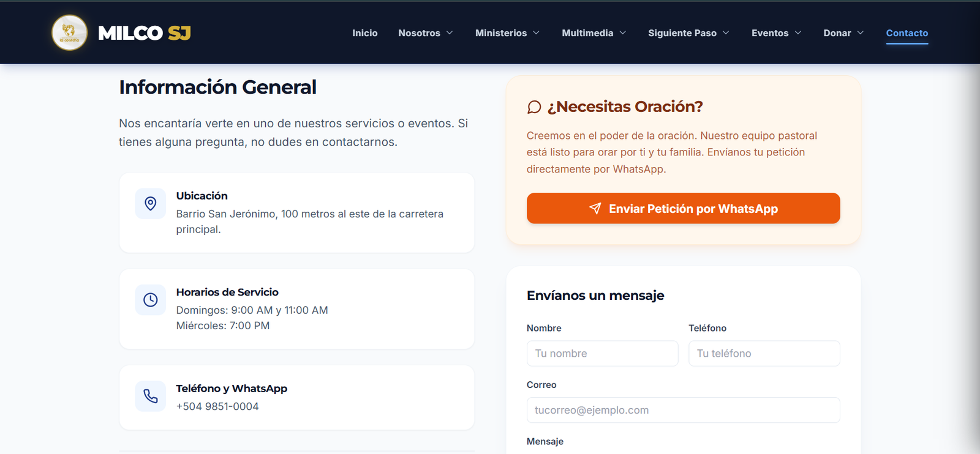Click the Ubicación card title

pyautogui.click(x=202, y=196)
